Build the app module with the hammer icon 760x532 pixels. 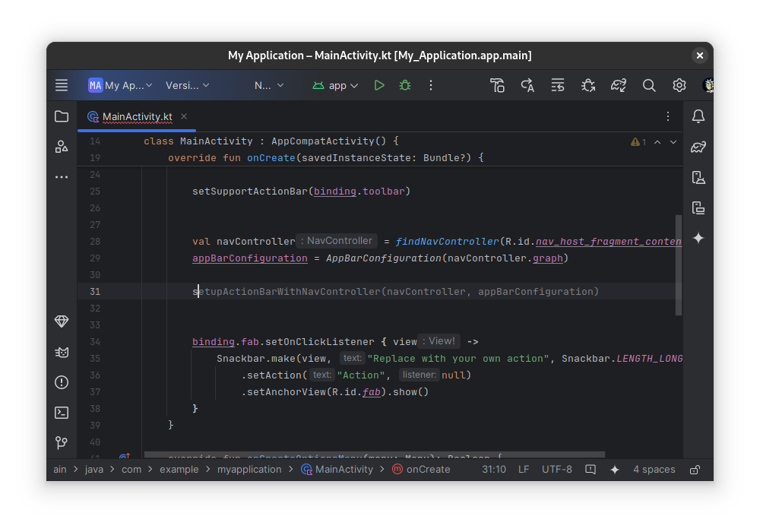click(497, 85)
